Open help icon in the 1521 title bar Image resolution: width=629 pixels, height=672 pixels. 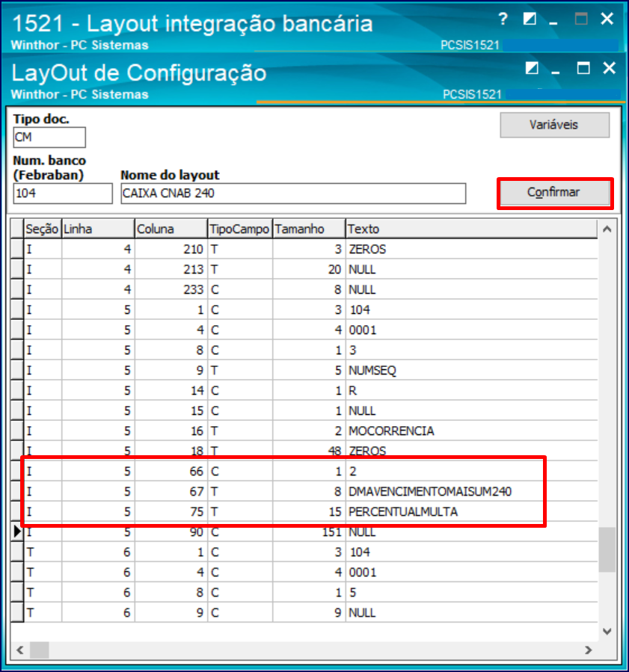(x=503, y=19)
